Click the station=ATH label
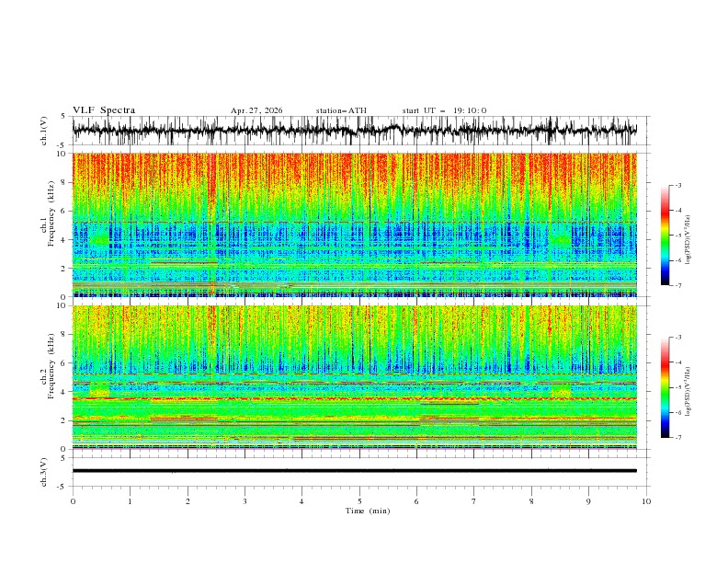 tap(341, 110)
